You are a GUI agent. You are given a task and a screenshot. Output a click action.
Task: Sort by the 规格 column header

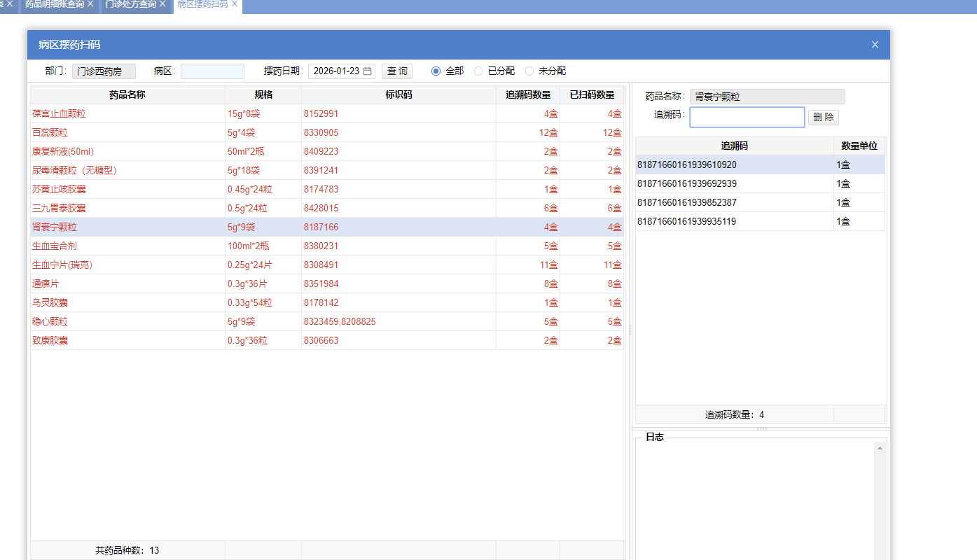point(263,94)
